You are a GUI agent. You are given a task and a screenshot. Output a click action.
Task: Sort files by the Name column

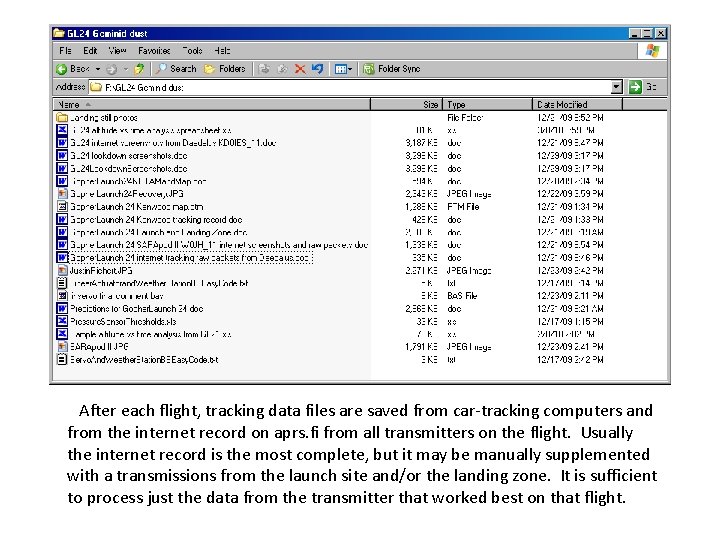(212, 105)
